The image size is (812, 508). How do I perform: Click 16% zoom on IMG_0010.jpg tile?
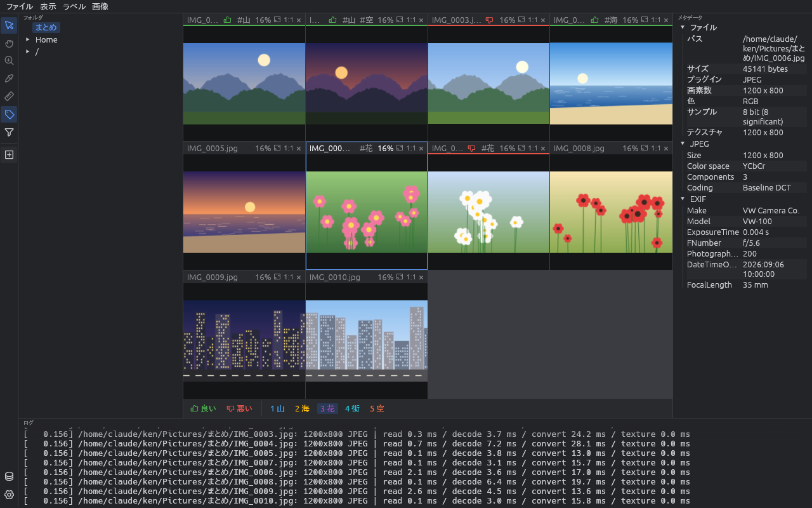click(x=386, y=277)
